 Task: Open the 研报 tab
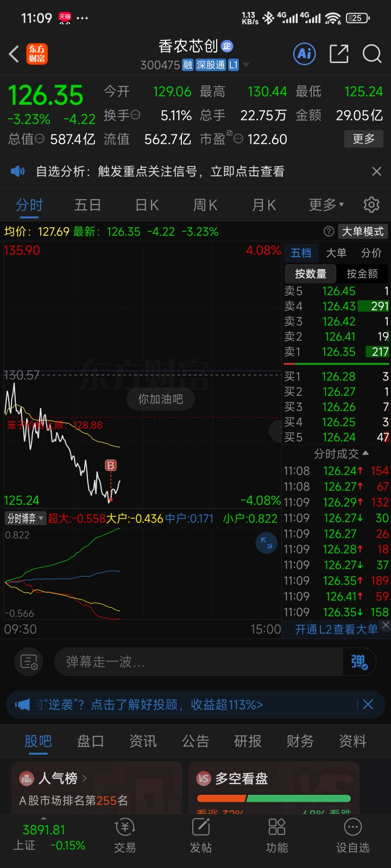coord(248,741)
